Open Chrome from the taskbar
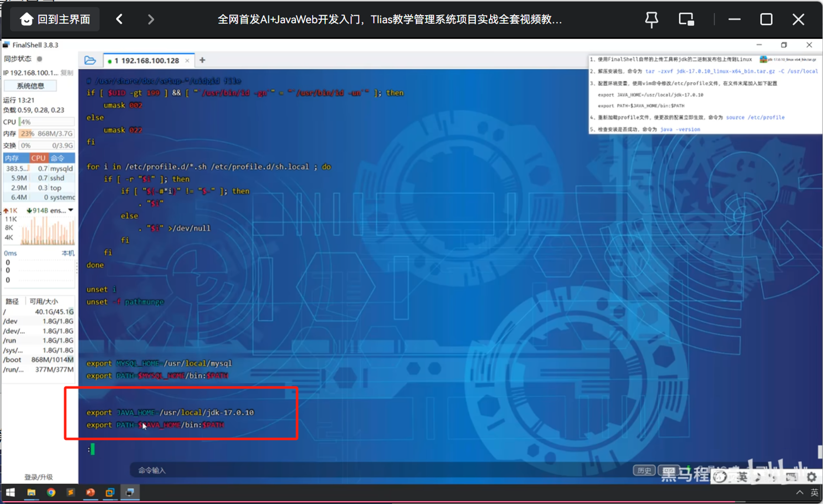Screen dimensions: 823x504 click(51, 492)
